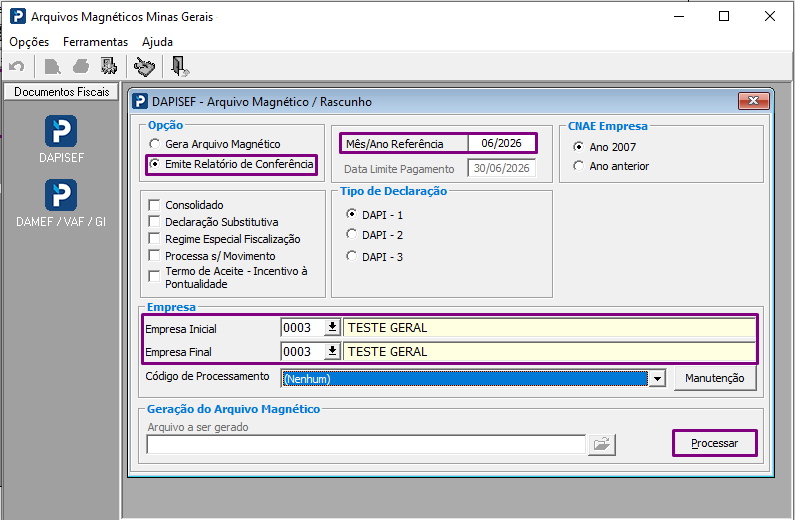Enable the Consolidado checkbox

pos(154,205)
